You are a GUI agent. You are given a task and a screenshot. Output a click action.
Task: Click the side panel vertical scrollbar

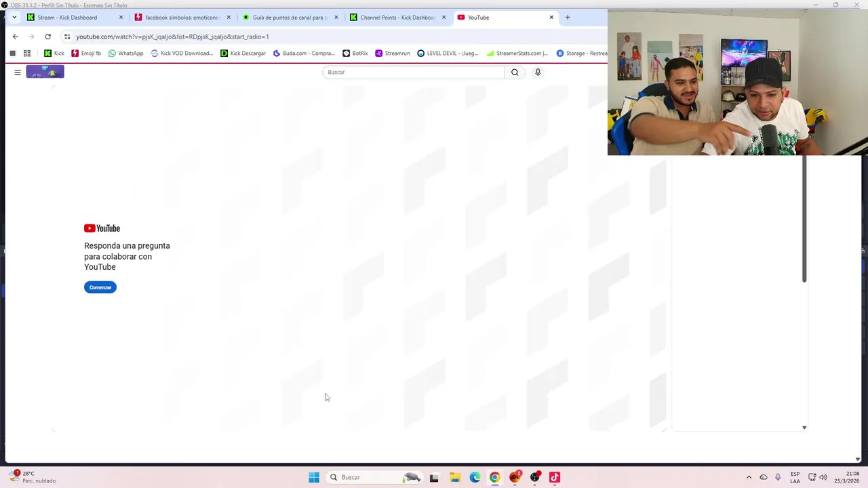tap(804, 219)
